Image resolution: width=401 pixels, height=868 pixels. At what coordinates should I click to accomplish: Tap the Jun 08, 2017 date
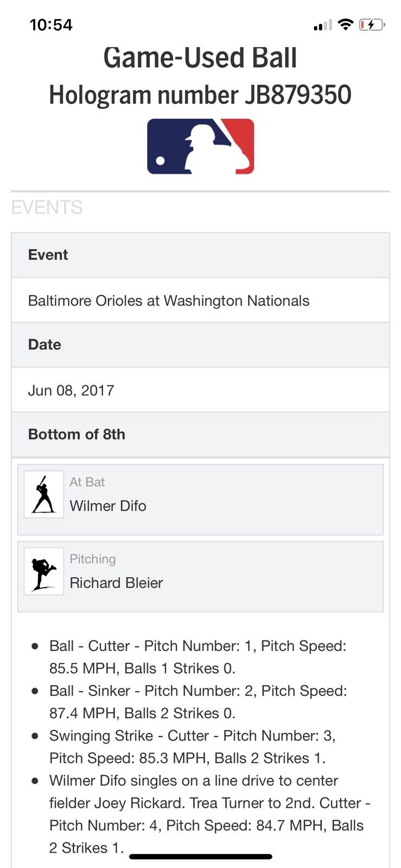[x=71, y=390]
